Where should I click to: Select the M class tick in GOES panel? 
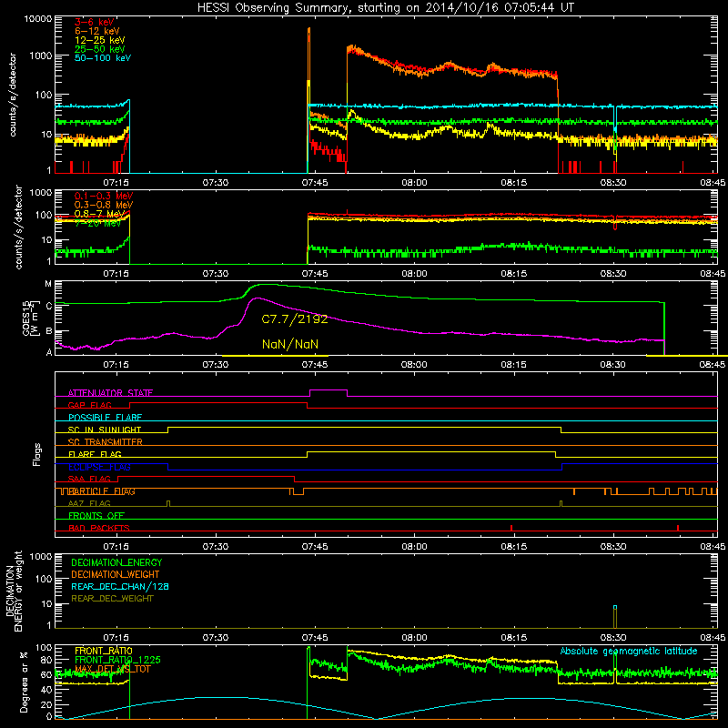pos(48,284)
